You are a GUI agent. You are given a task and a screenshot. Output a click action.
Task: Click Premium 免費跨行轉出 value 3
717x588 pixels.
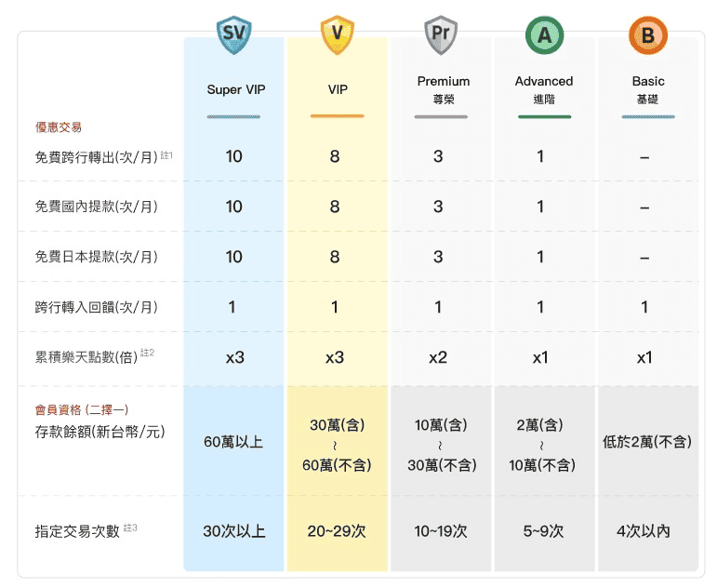coord(438,156)
